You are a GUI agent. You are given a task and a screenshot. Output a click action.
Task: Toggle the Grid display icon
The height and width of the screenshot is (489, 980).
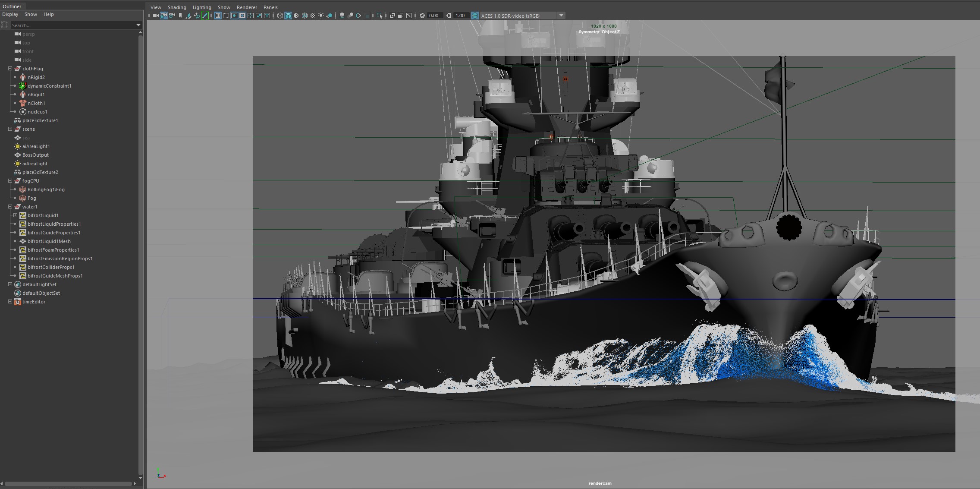(x=218, y=16)
